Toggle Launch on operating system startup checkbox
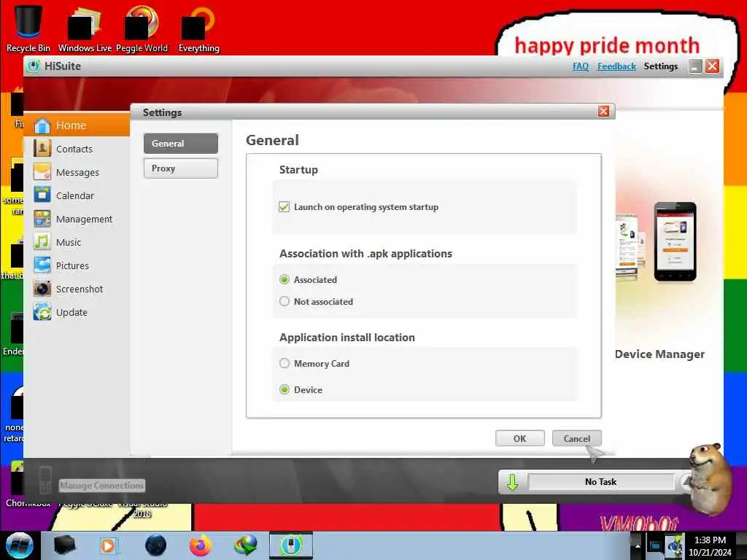The image size is (747, 560). tap(285, 206)
